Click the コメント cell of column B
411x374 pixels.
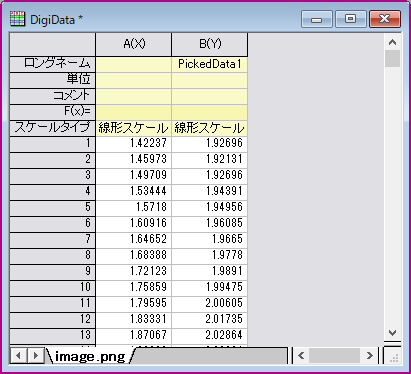pyautogui.click(x=210, y=96)
